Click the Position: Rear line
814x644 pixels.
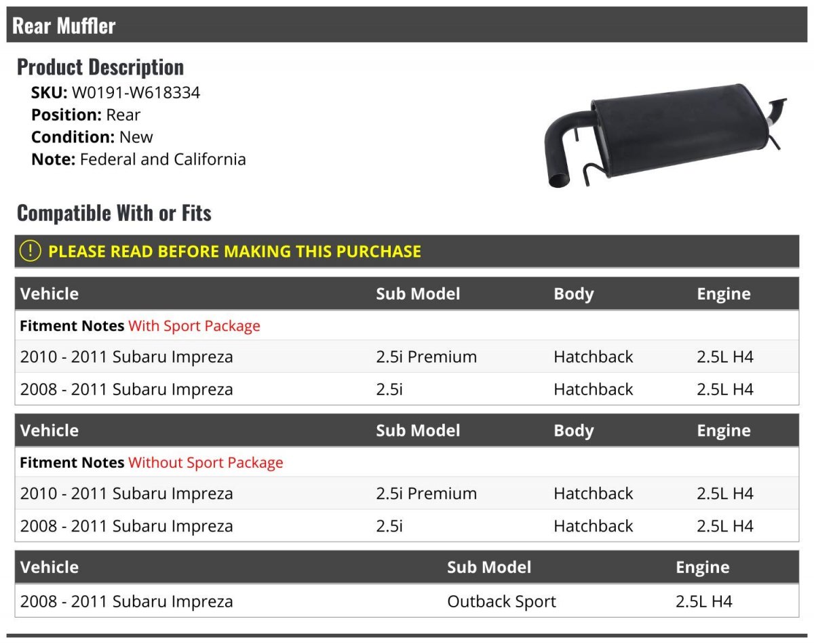(x=86, y=115)
